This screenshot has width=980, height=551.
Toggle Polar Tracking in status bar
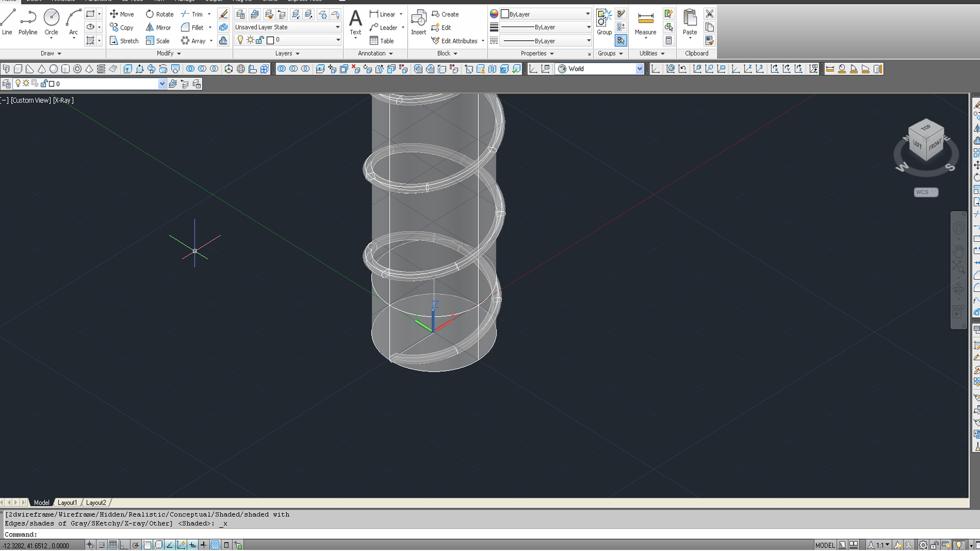point(135,545)
